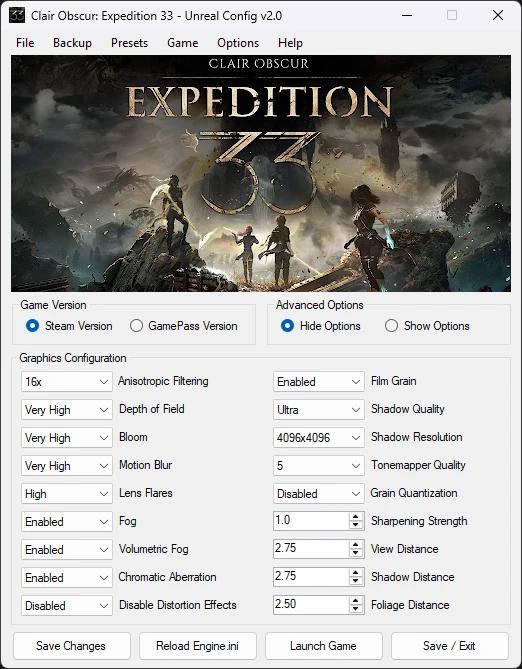Click View Distance value field

pos(311,549)
